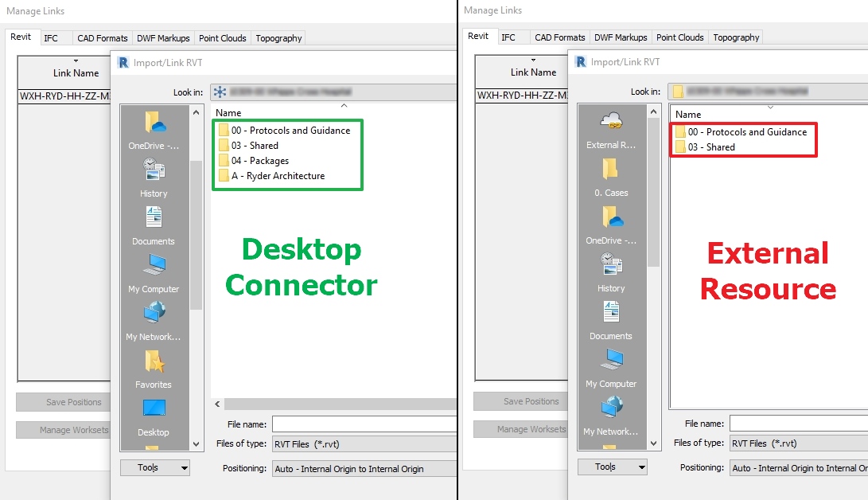
Task: Open Documents in right dialog's places sidebar
Action: 611,321
